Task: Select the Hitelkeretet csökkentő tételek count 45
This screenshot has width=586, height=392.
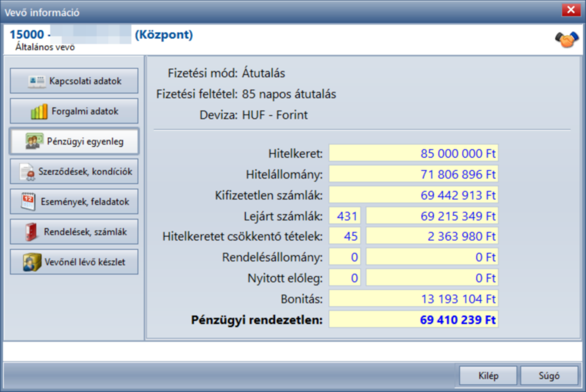Action: 345,236
